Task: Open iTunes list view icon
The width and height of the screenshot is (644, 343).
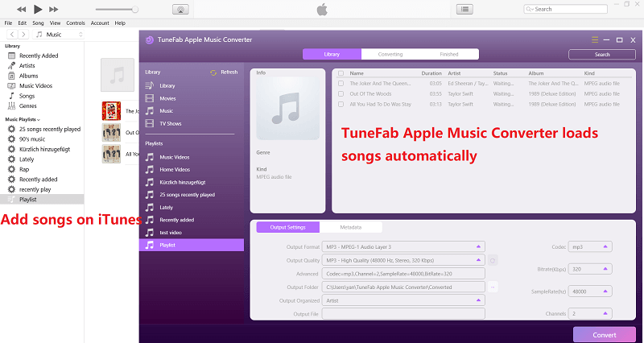Action: pyautogui.click(x=464, y=9)
